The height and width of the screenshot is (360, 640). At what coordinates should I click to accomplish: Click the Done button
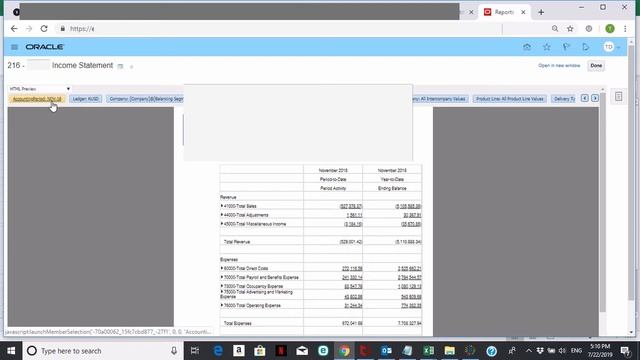(x=596, y=65)
